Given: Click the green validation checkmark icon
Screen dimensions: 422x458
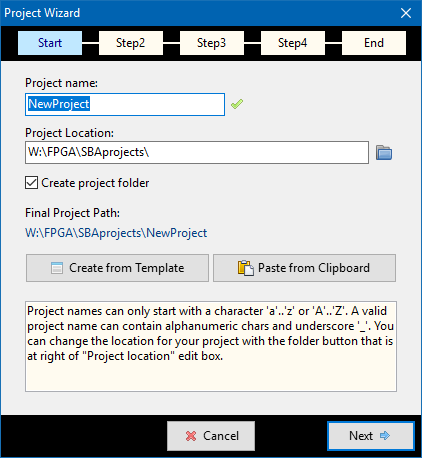Looking at the screenshot, I should (237, 104).
